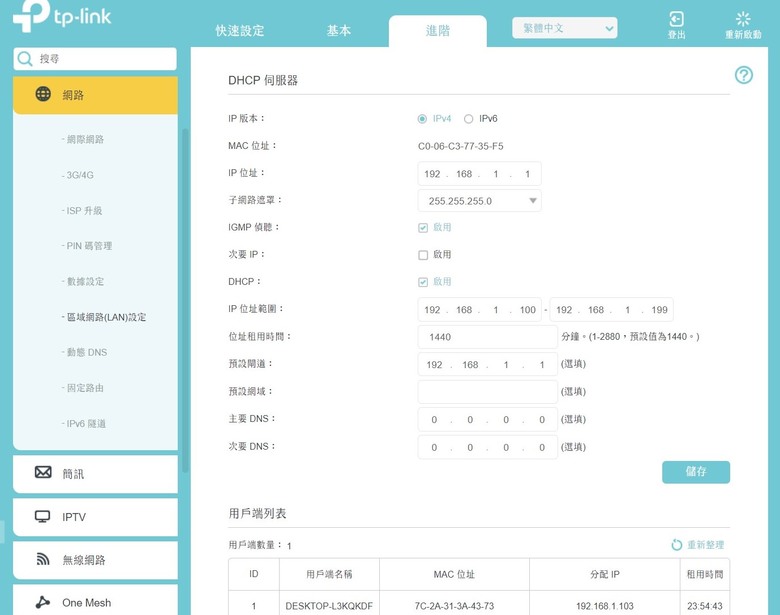Open the 固定路由 submenu item
The image size is (780, 615).
[x=83, y=388]
